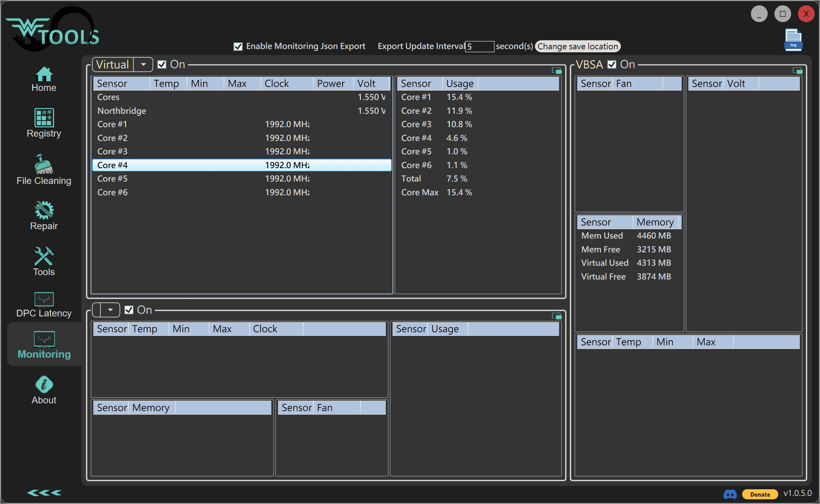Uncheck the VBSA On checkbox

pyautogui.click(x=612, y=64)
